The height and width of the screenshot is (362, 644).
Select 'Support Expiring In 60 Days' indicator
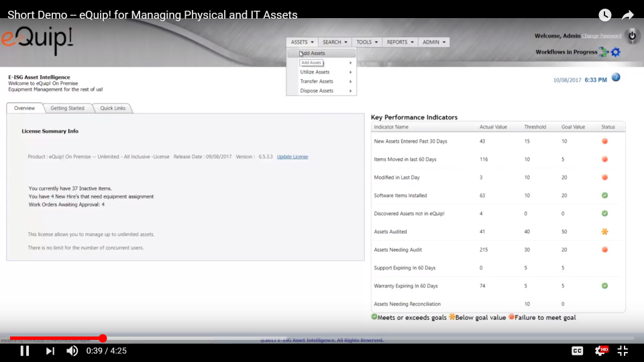coord(405,267)
